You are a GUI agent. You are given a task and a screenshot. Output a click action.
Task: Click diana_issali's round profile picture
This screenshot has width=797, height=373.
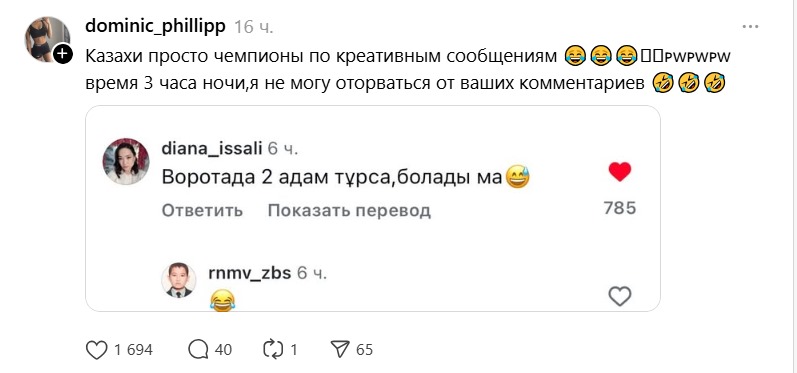point(126,161)
